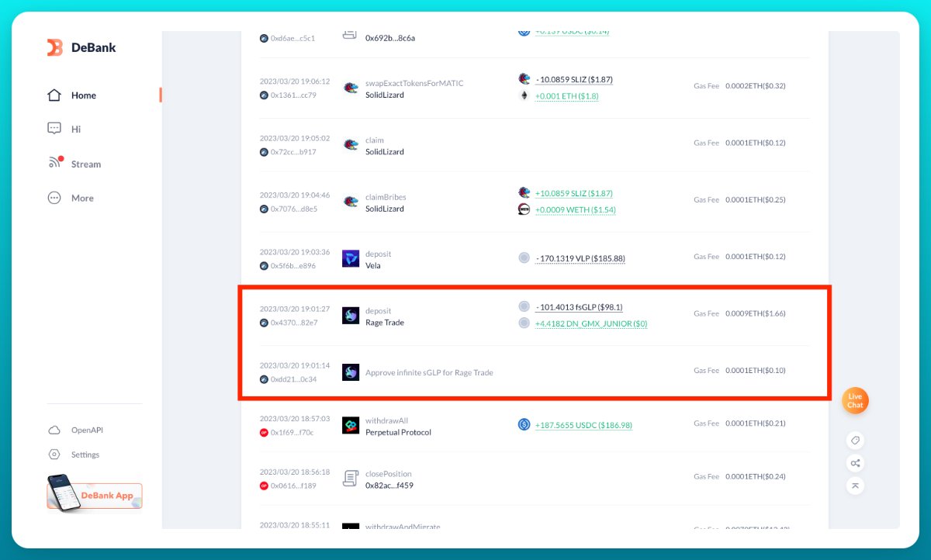Click the Hi chat bubble icon
The width and height of the screenshot is (931, 560).
click(x=54, y=129)
